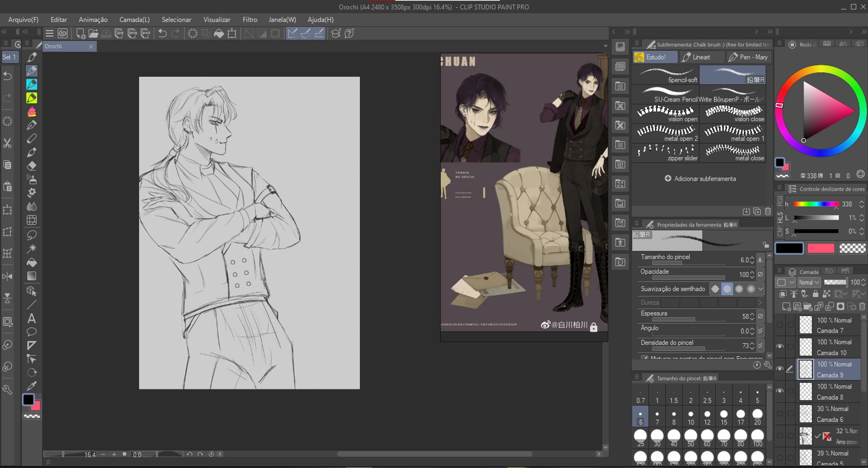Expand canvas tab list dropdown arrow

point(605,46)
